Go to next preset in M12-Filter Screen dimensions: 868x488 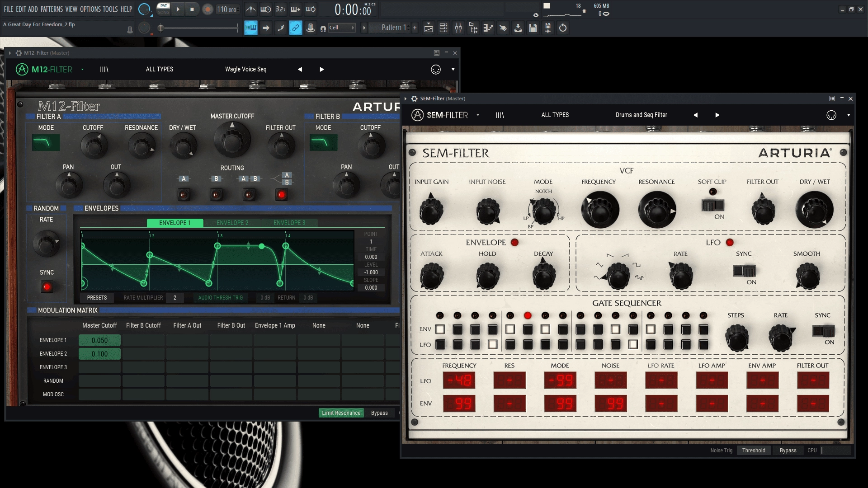pos(322,70)
